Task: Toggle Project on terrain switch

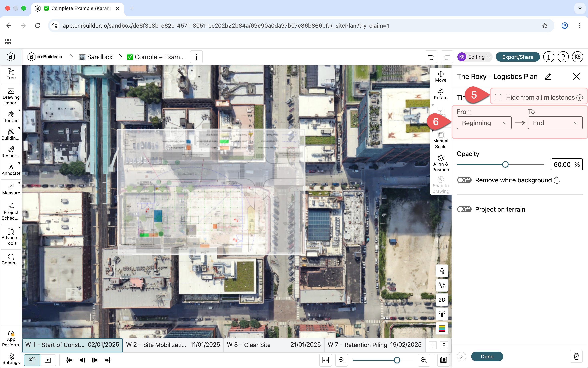Action: click(464, 209)
